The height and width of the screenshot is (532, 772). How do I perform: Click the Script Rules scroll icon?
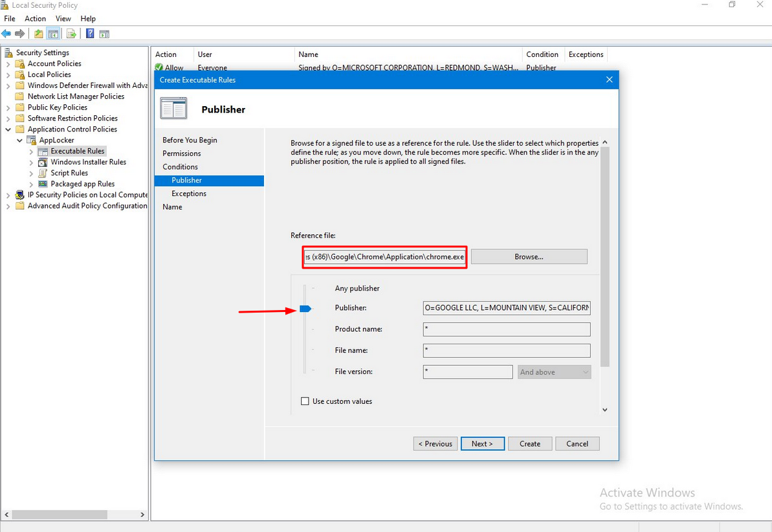43,173
